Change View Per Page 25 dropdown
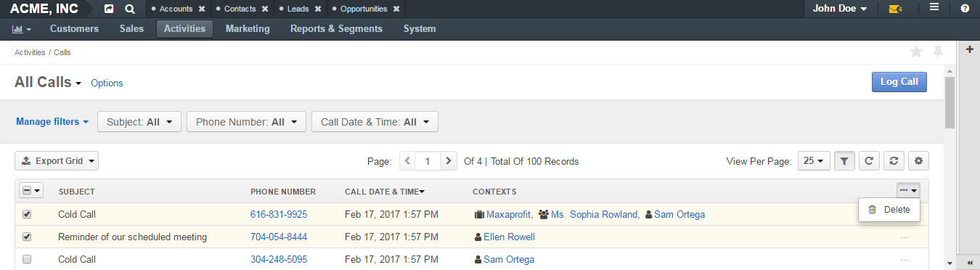Viewport: 980px width, 270px height. click(x=814, y=161)
